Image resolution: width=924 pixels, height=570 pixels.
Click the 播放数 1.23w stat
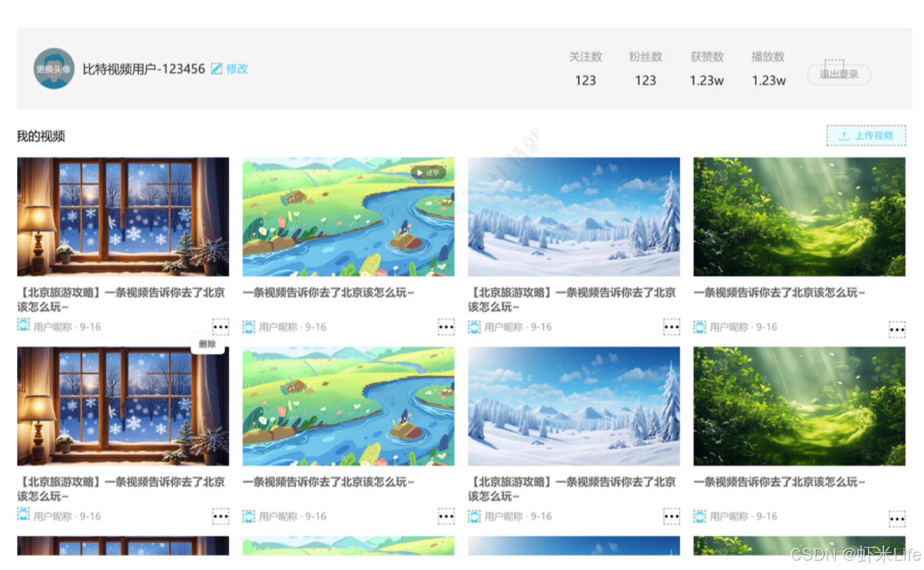click(x=769, y=69)
